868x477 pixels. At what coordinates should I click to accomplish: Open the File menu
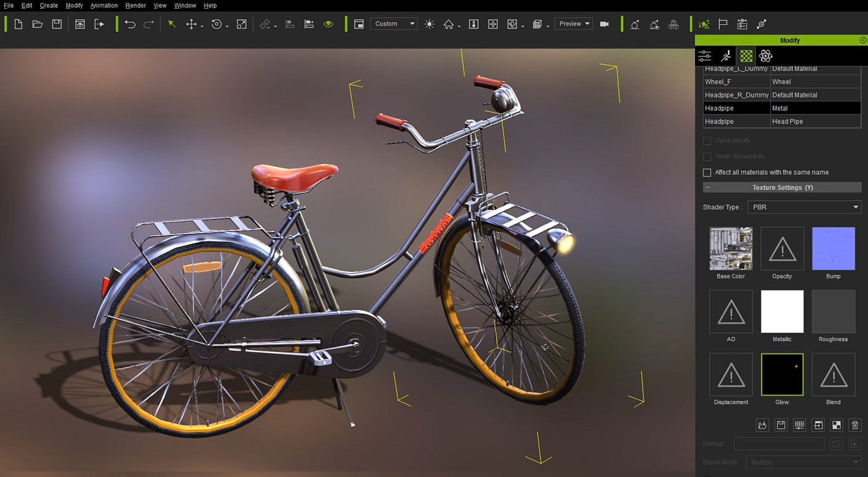pos(9,6)
